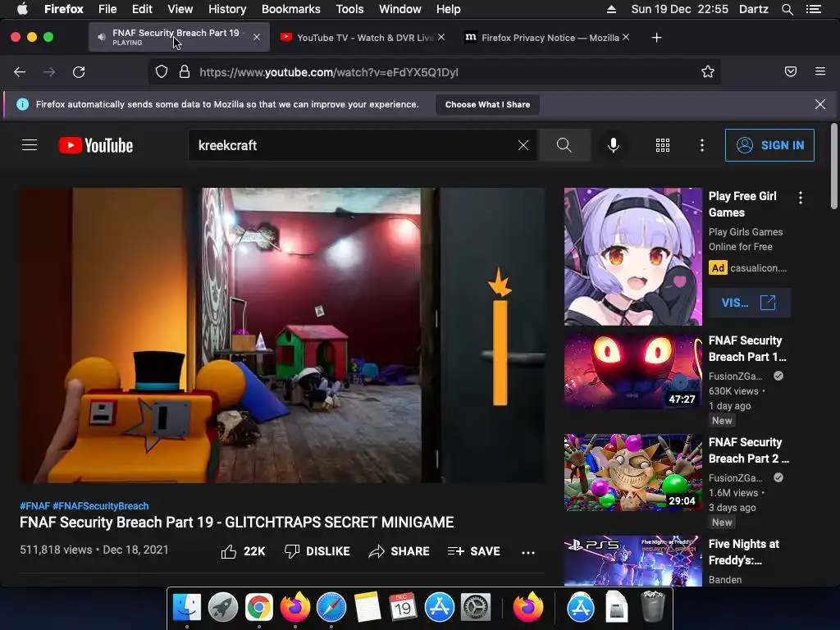
Task: Open Safari from the Dock
Action: [x=331, y=608]
